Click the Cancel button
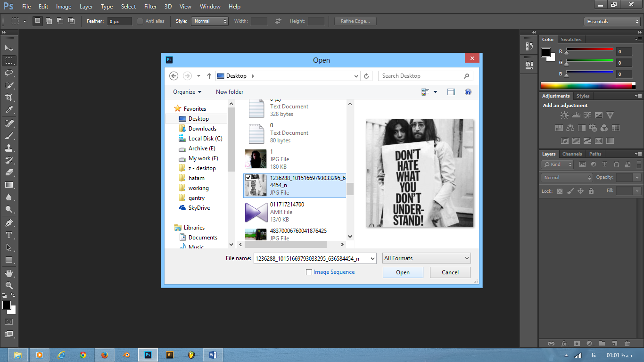This screenshot has height=362, width=644. pyautogui.click(x=450, y=272)
